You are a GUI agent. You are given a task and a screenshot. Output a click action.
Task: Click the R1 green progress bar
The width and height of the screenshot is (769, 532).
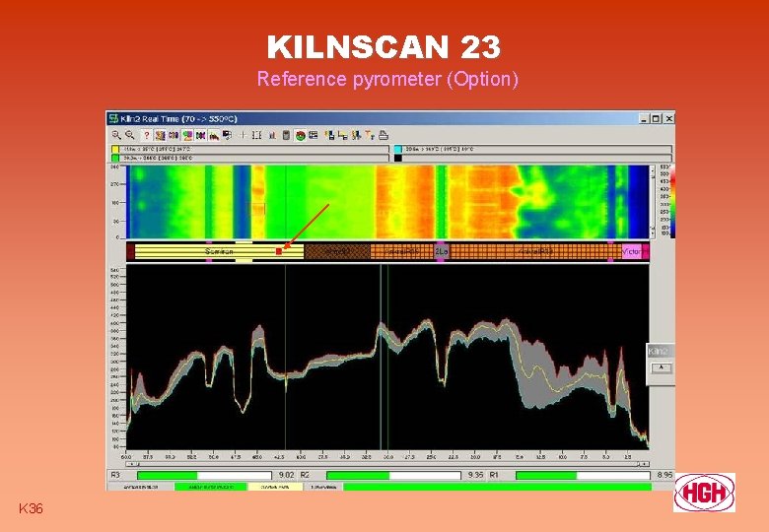(583, 475)
